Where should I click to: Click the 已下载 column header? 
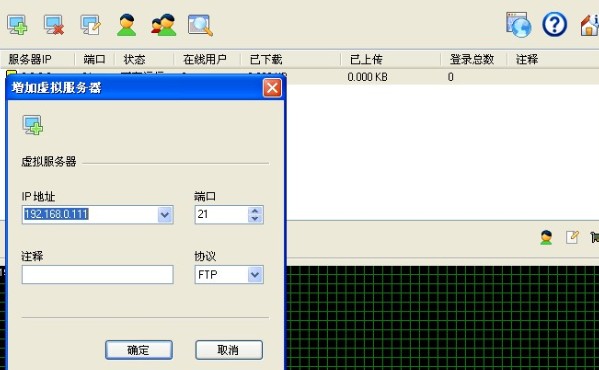(290, 60)
